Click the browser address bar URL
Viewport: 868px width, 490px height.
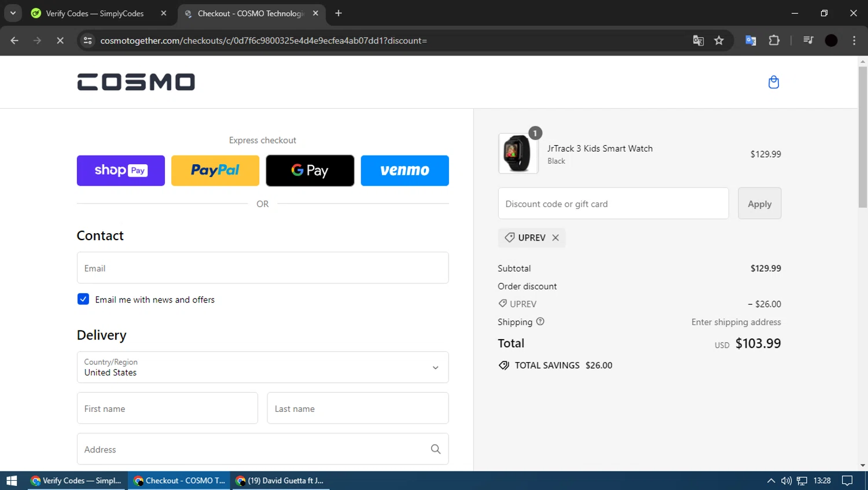click(x=264, y=40)
